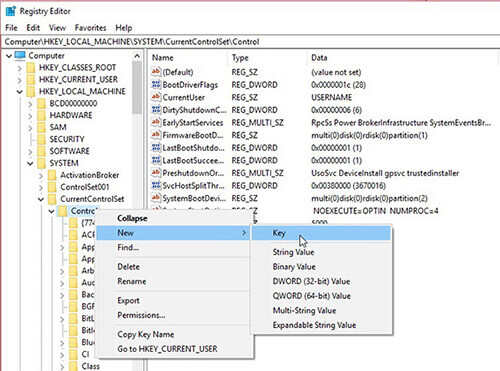The image size is (500, 371).
Task: Create a new QWORD (64-bit) Value
Action: tap(321, 296)
